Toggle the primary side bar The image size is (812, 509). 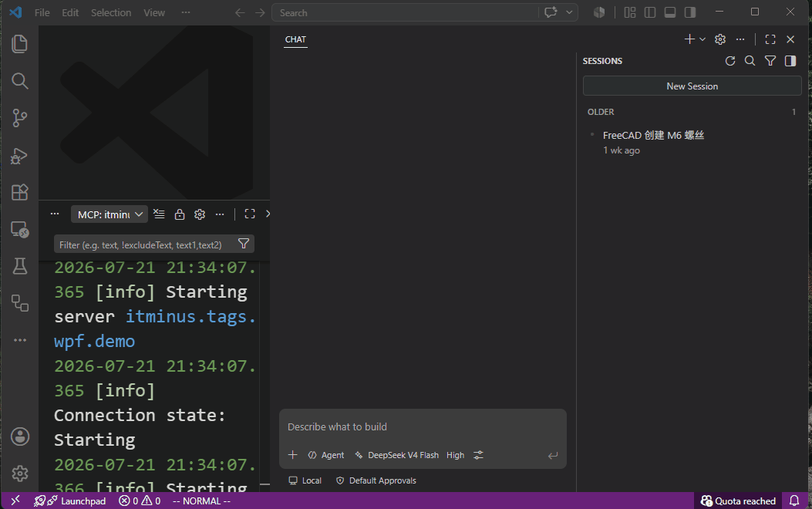650,12
